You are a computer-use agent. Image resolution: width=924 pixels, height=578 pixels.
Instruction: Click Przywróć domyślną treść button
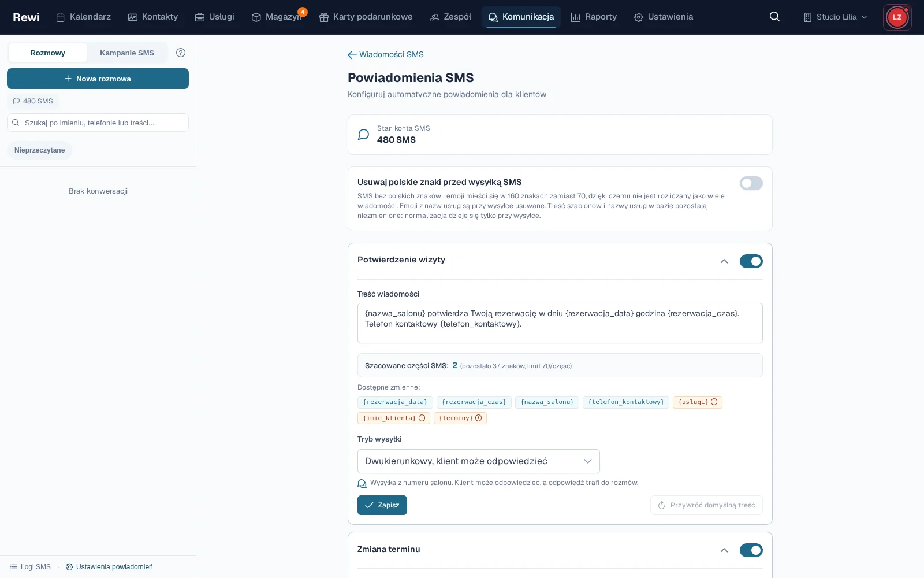[706, 505]
